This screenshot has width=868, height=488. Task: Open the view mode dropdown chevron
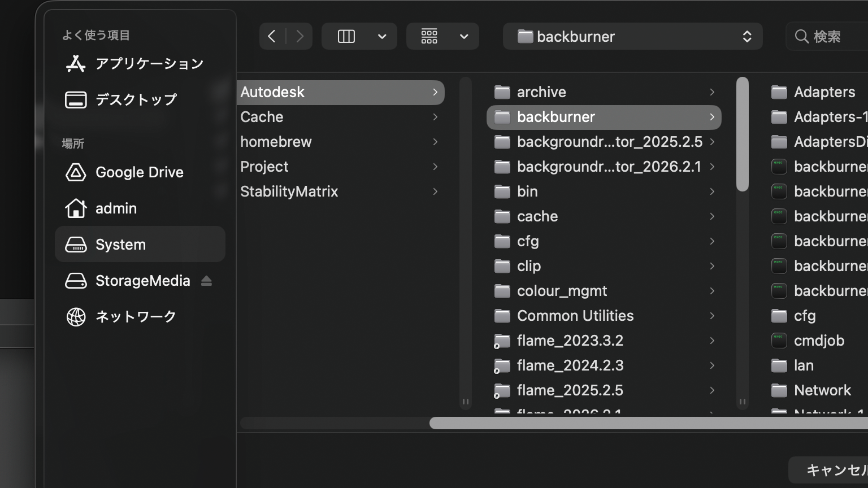coord(382,37)
